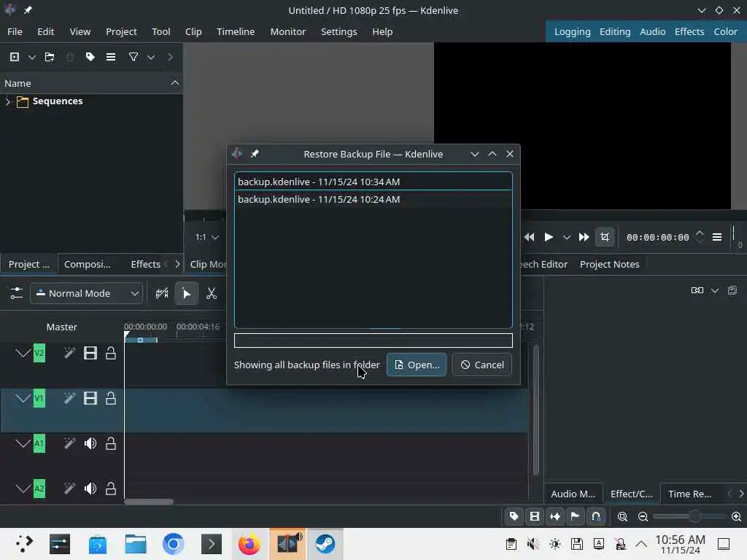Select the 10:34 AM backup entry
Image resolution: width=747 pixels, height=560 pixels.
[373, 182]
